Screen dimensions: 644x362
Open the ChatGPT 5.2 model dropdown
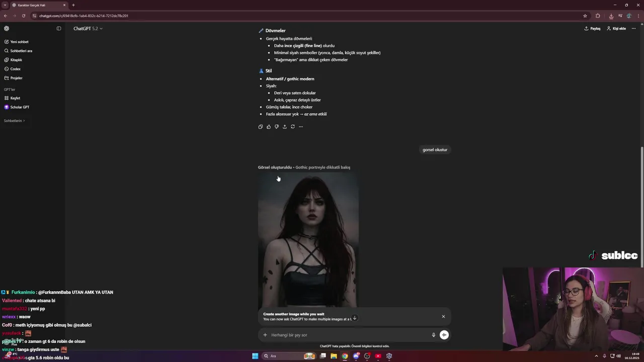point(88,29)
